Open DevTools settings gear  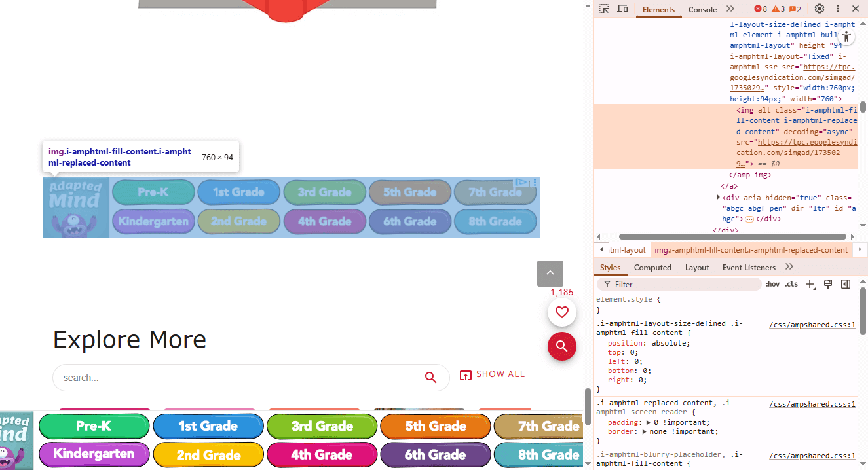[x=819, y=9]
